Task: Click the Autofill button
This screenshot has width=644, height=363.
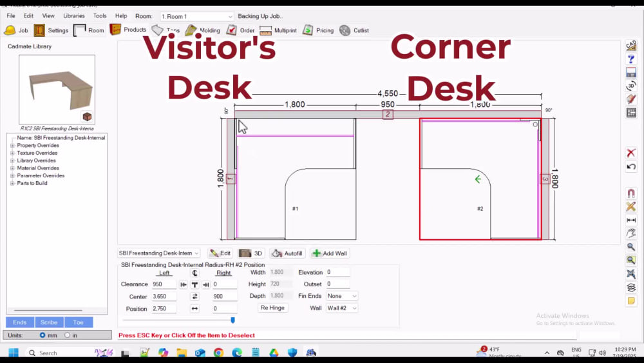Action: pyautogui.click(x=287, y=253)
